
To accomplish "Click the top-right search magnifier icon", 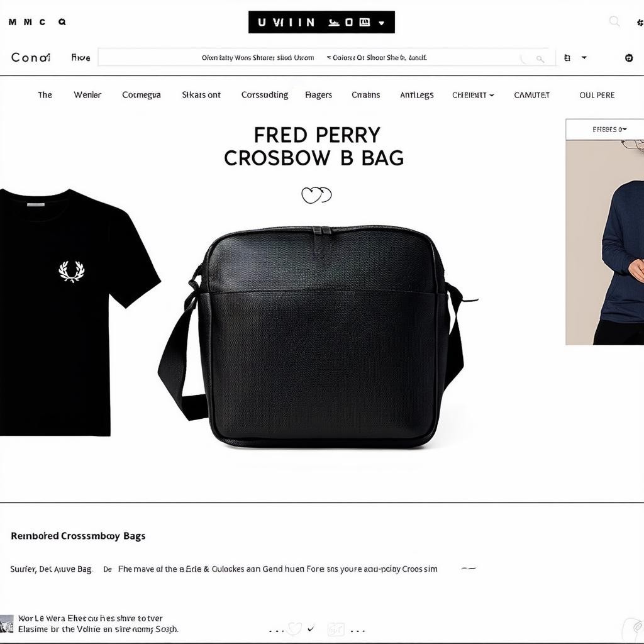I will [x=614, y=21].
